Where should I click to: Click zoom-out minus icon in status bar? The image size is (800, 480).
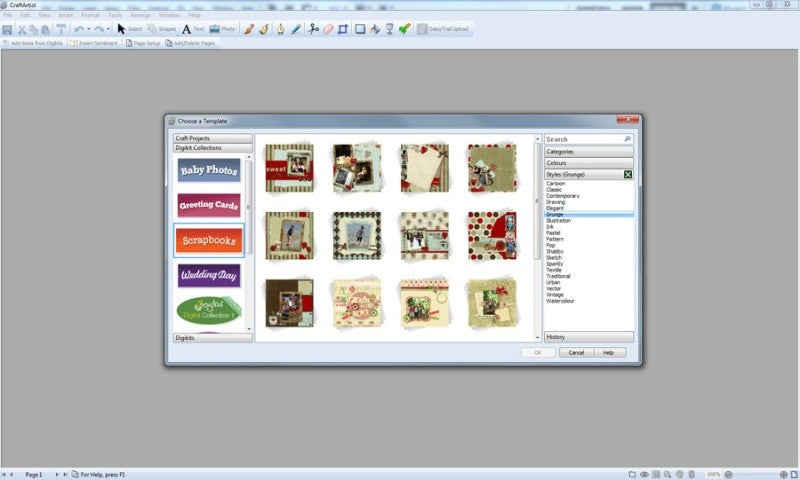pos(729,474)
